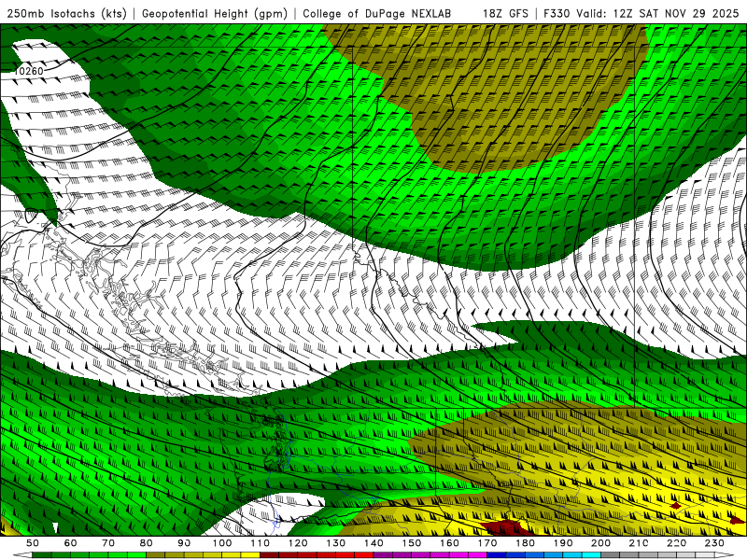Click the 170 value on the colorbar
This screenshot has width=747, height=560.
(487, 543)
